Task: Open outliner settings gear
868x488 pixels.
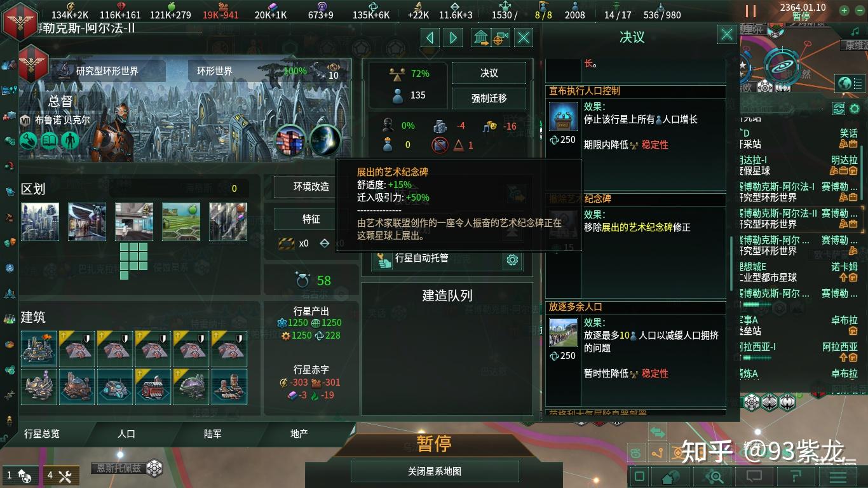Action: coord(855,109)
